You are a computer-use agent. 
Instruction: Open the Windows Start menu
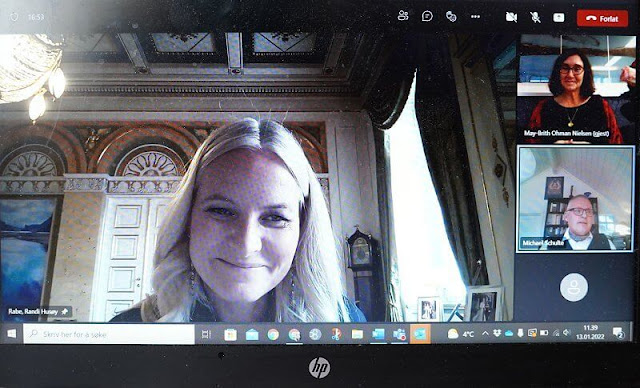(12, 334)
